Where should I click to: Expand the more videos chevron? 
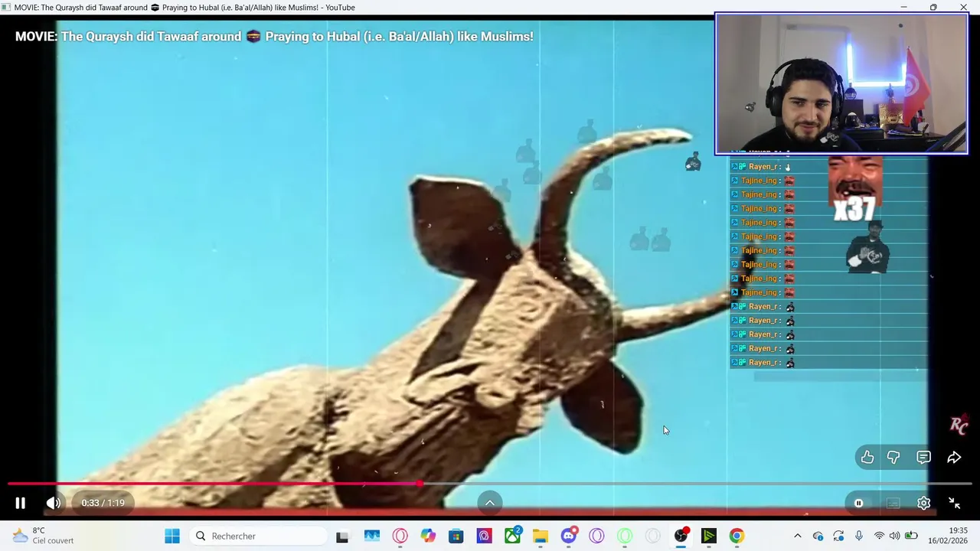pyautogui.click(x=490, y=503)
